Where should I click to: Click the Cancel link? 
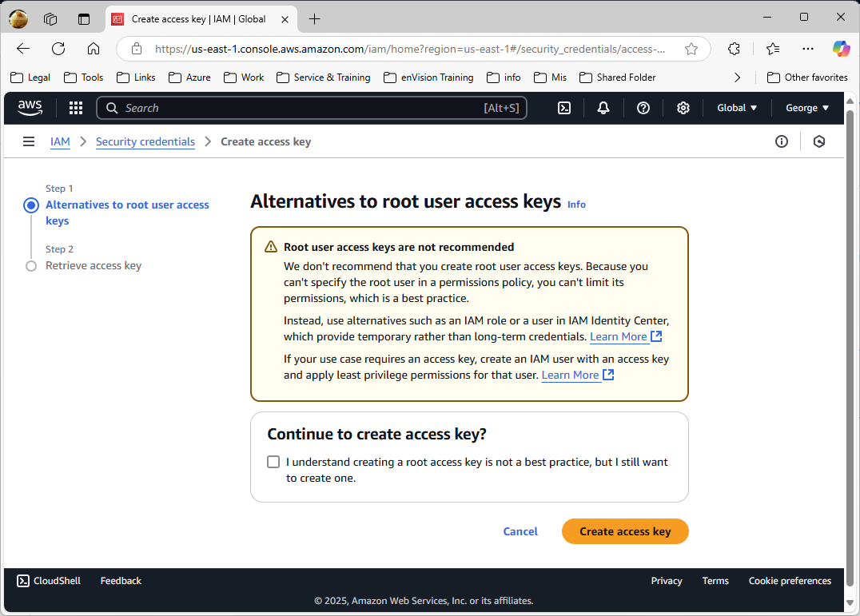(x=520, y=531)
